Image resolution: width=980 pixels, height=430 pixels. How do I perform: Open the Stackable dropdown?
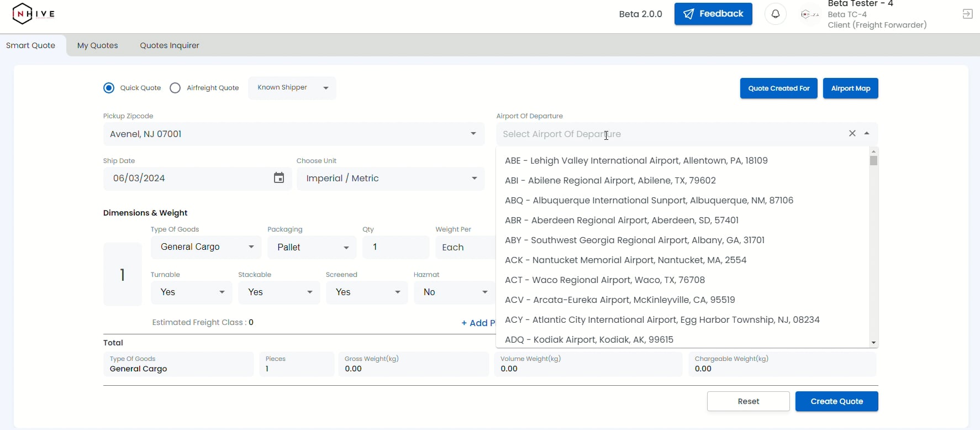point(279,292)
